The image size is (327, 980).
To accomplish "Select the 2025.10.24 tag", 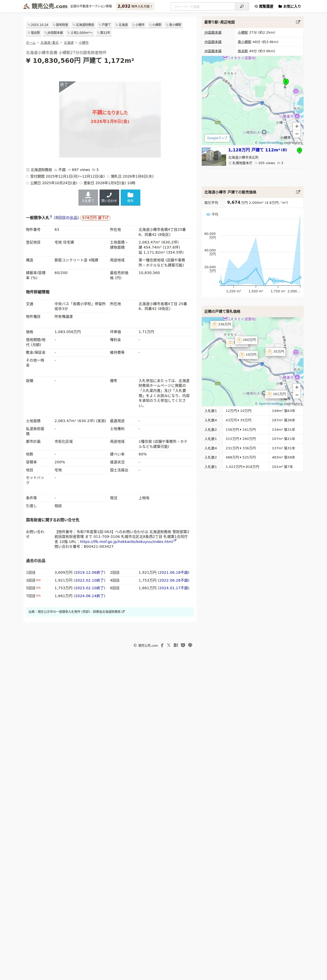I will (x=38, y=25).
